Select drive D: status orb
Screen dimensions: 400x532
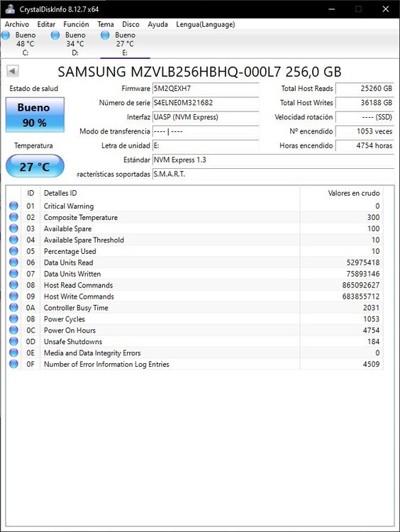tap(55, 35)
